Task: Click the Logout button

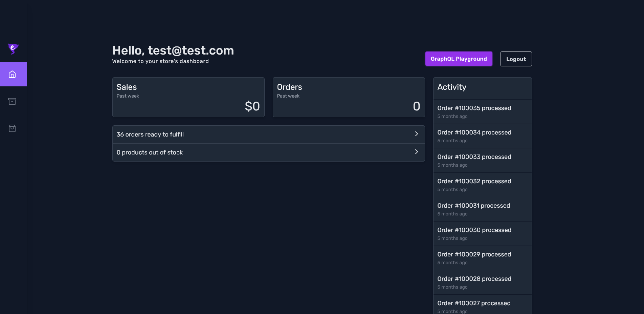Action: (x=516, y=59)
